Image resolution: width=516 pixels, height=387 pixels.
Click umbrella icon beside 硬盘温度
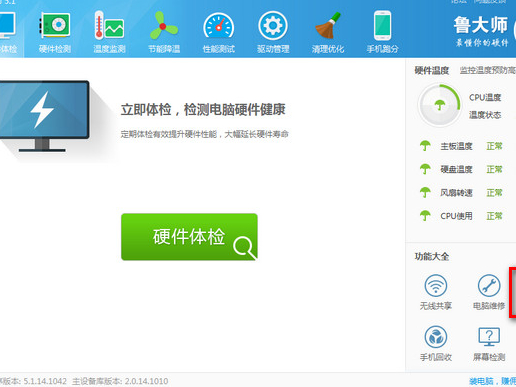click(425, 169)
